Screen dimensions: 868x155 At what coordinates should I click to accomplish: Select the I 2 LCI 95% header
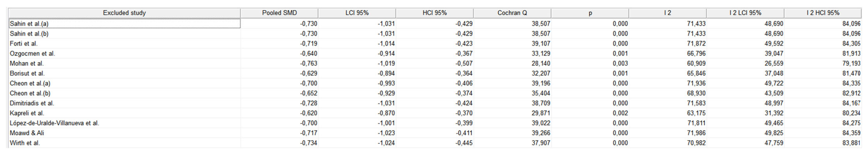745,13
